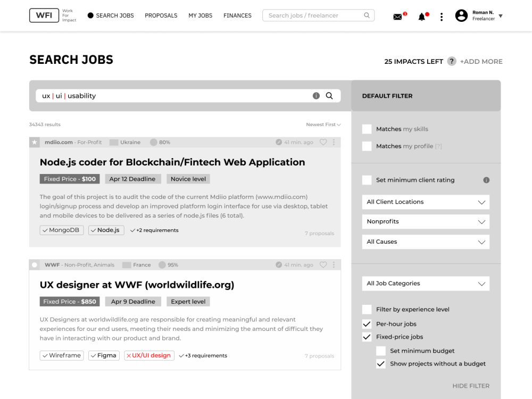Open messages via the envelope icon
The width and height of the screenshot is (532, 399).
[x=397, y=16]
